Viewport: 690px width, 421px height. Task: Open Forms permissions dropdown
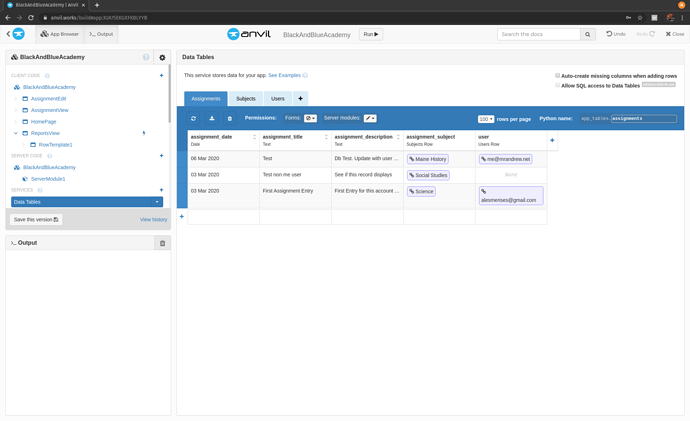(310, 118)
